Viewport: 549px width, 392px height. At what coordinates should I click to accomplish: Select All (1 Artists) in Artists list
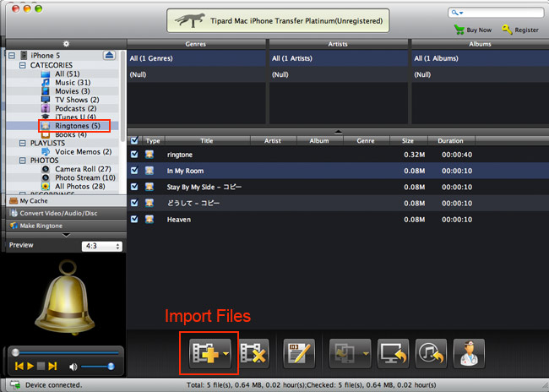click(x=339, y=58)
